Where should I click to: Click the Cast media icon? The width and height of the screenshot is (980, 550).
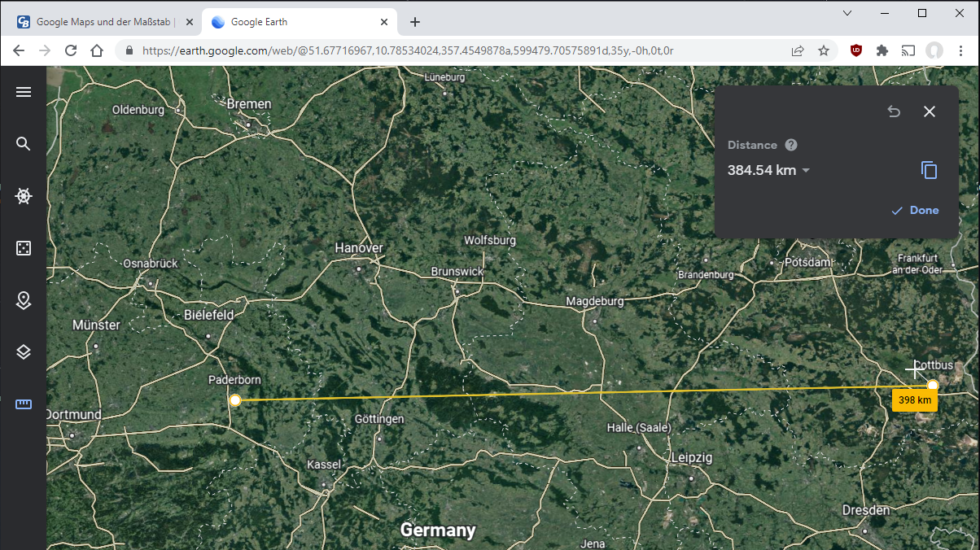pos(908,50)
